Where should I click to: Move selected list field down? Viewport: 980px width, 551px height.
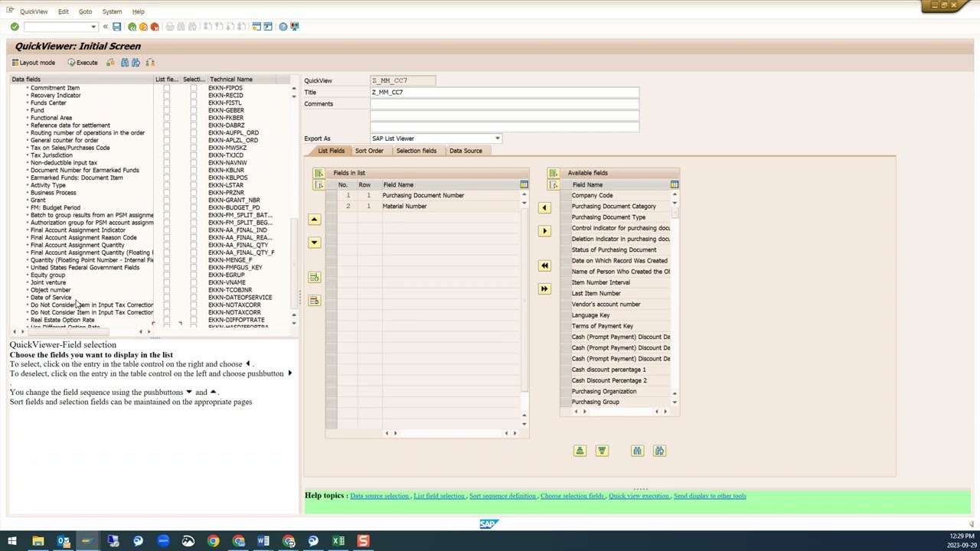[314, 243]
